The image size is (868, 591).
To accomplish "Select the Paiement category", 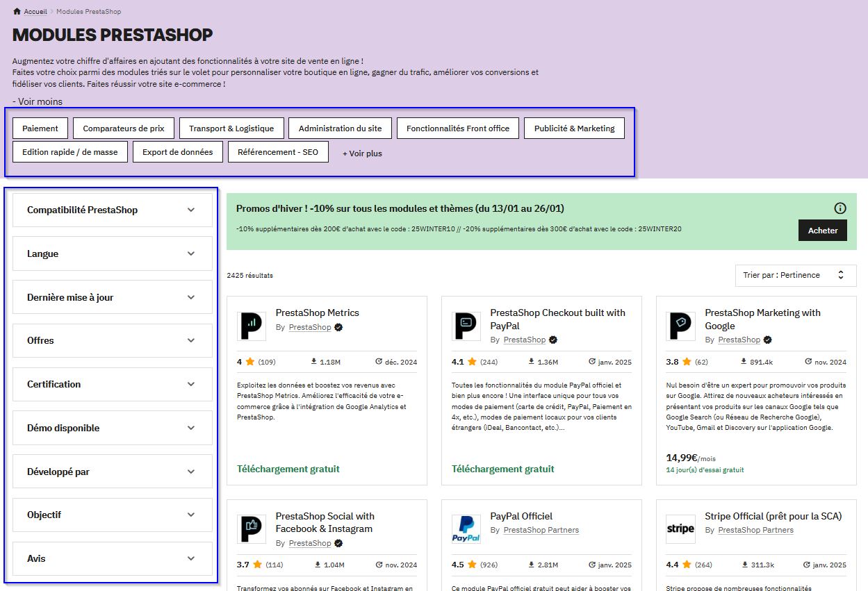I will pos(40,128).
